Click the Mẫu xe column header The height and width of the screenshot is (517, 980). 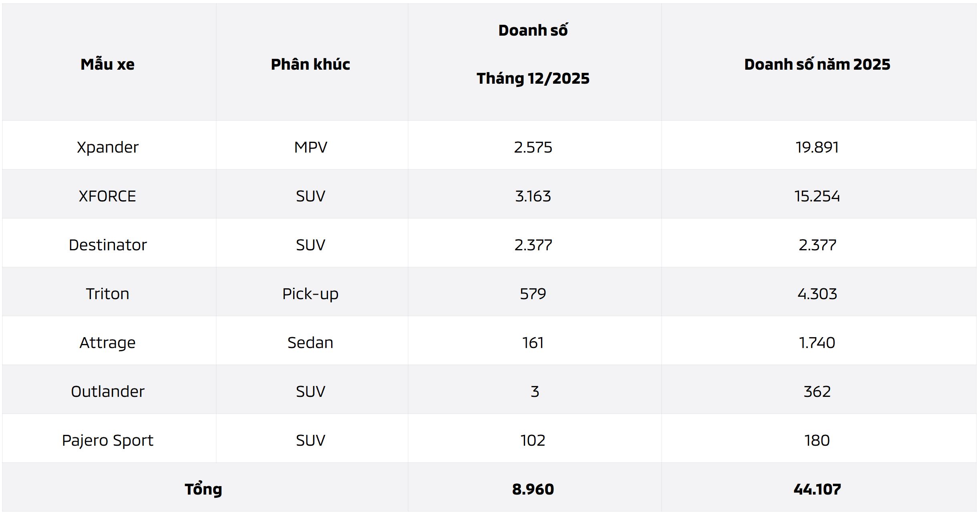pyautogui.click(x=107, y=64)
